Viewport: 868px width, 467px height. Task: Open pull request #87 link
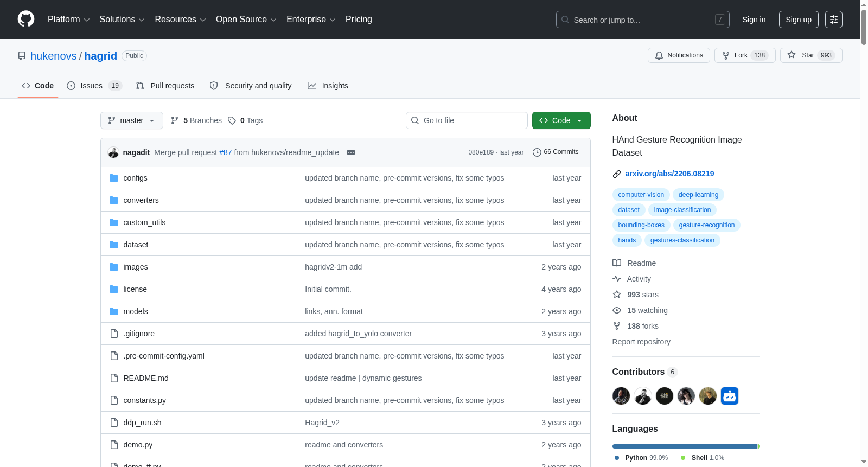225,152
